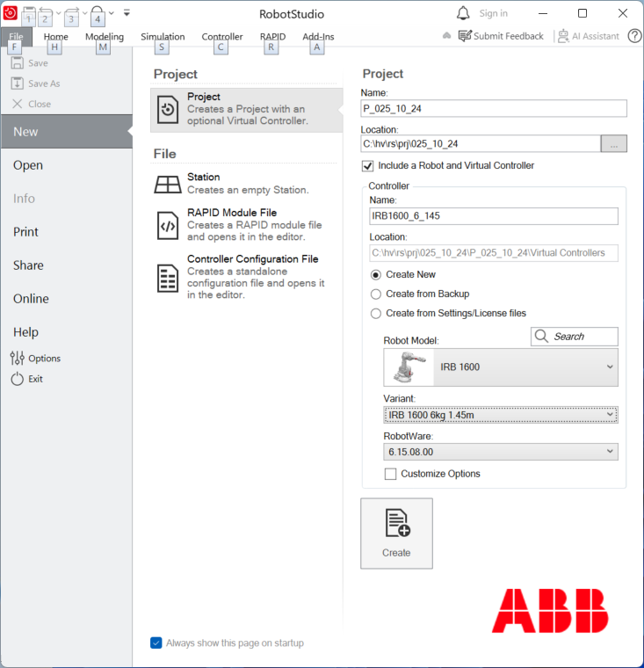The width and height of the screenshot is (644, 668).
Task: Select the empty Station icon
Action: [168, 184]
